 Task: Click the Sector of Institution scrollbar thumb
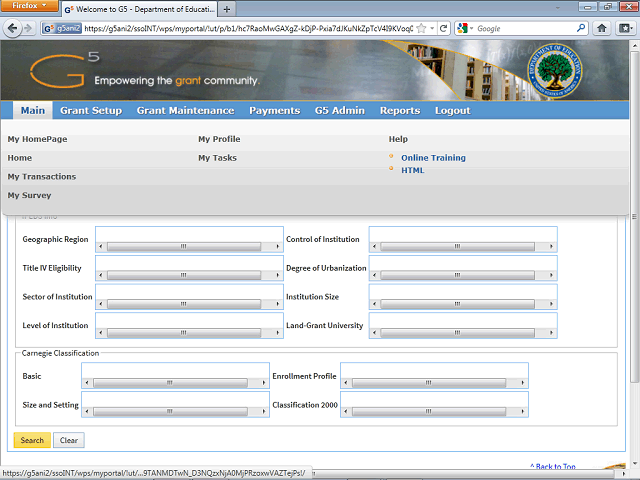tap(184, 304)
